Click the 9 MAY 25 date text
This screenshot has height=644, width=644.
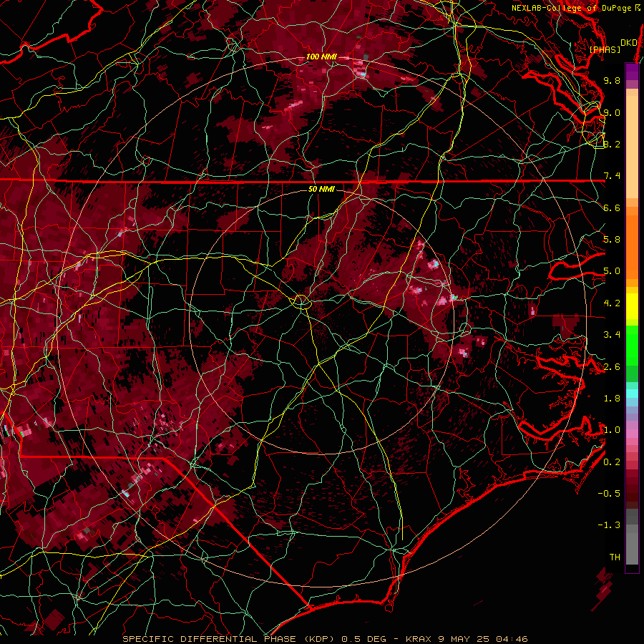464,639
